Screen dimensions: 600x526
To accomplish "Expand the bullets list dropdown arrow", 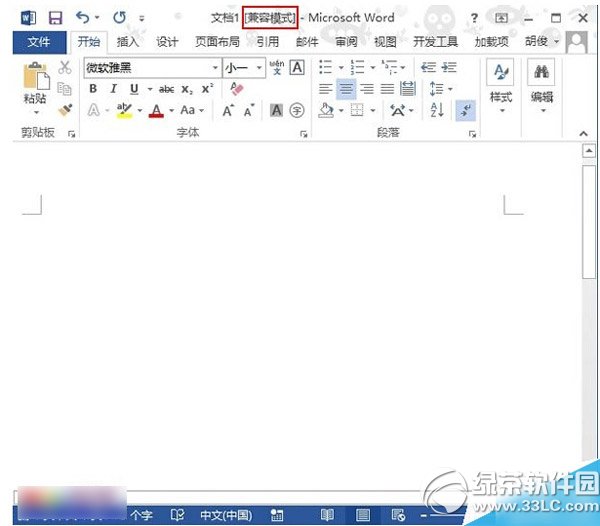I will pyautogui.click(x=341, y=68).
